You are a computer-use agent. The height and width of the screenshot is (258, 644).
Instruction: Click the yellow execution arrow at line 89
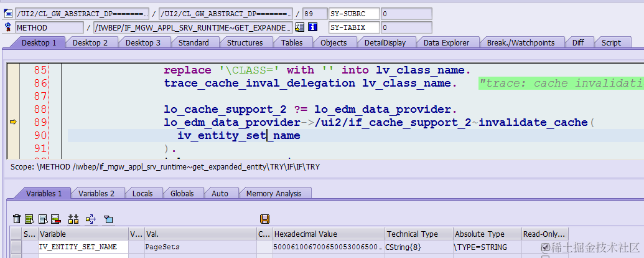pos(13,122)
